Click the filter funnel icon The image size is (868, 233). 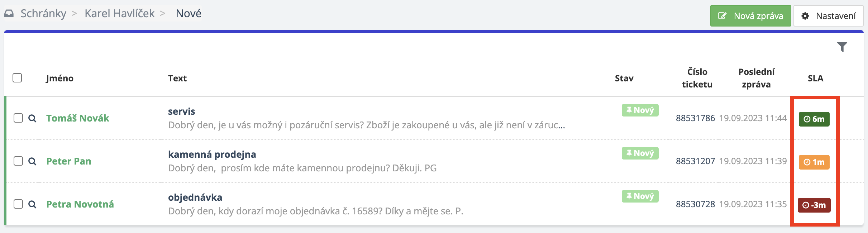tap(842, 47)
